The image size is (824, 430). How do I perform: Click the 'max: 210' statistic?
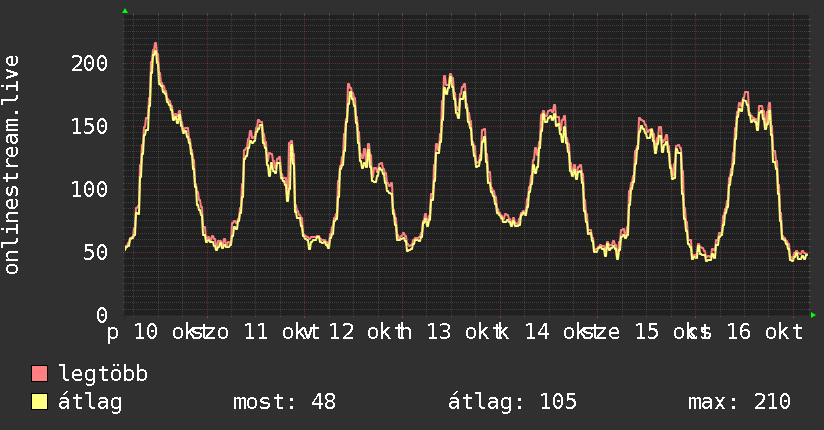739,402
